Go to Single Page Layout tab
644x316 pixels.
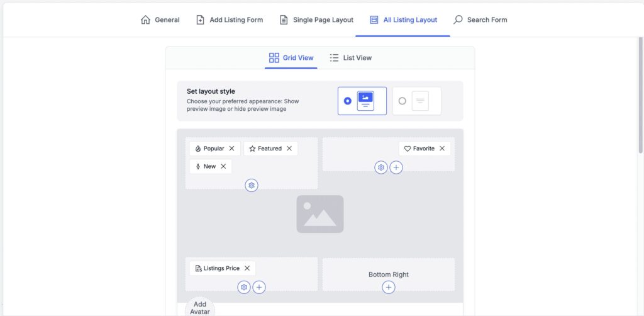pyautogui.click(x=316, y=20)
